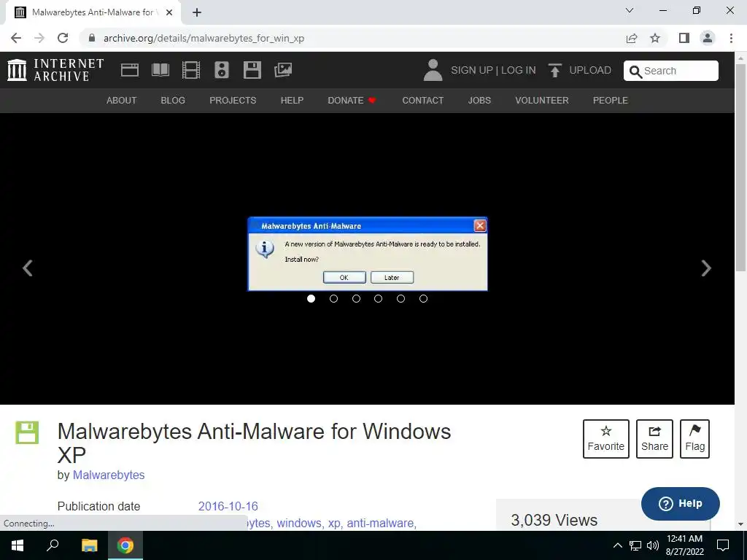Click the Chrome icon in the taskbar
Viewport: 747px width, 560px height.
[x=125, y=545]
